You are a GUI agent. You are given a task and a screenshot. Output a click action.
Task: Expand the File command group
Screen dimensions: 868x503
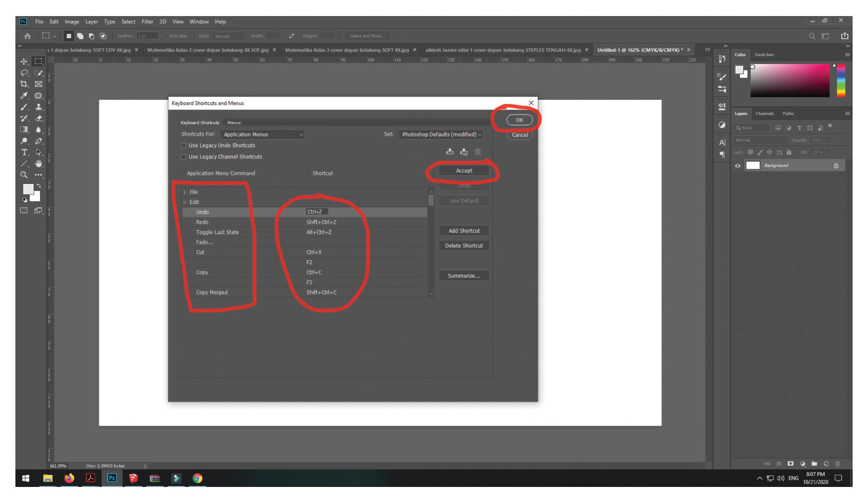click(184, 192)
